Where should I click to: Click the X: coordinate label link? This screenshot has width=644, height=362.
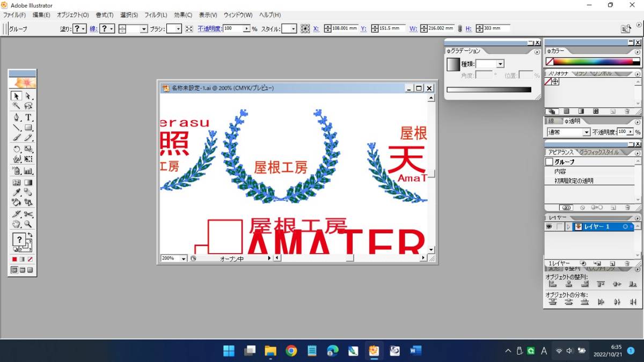coord(316,29)
